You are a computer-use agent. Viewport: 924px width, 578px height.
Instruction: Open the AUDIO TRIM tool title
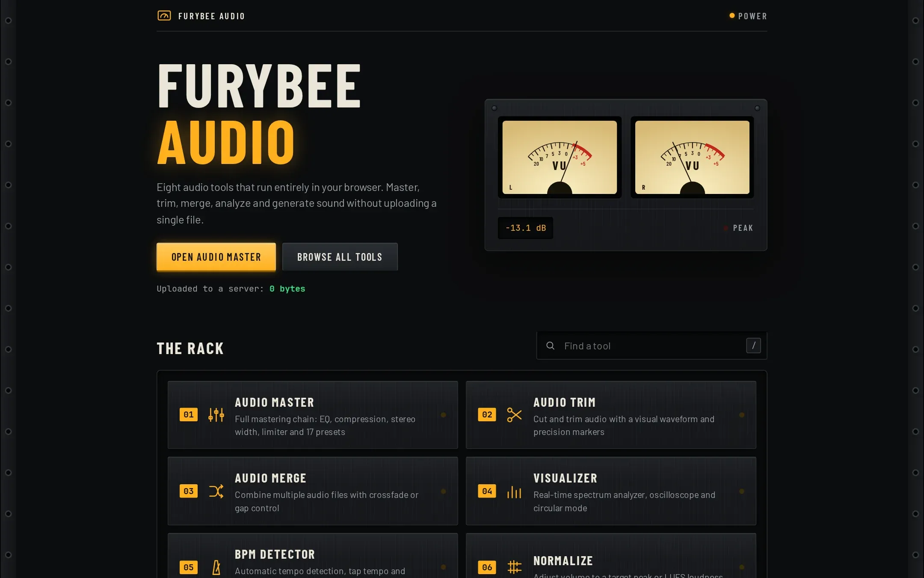click(564, 402)
